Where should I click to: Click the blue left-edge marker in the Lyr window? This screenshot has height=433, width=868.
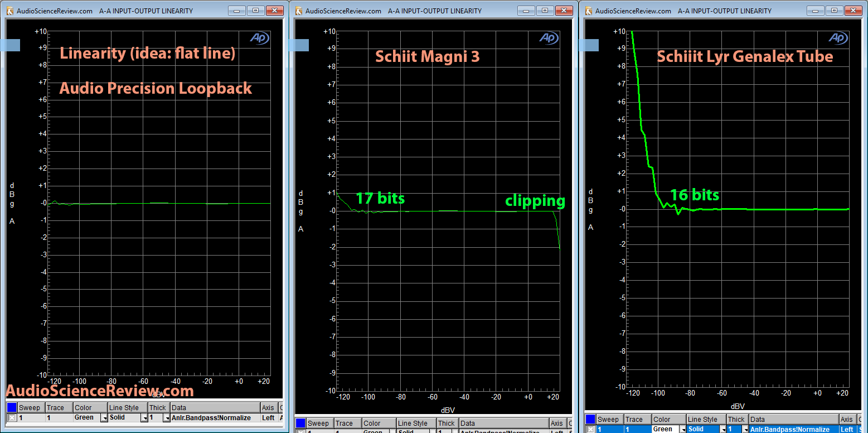[x=589, y=45]
